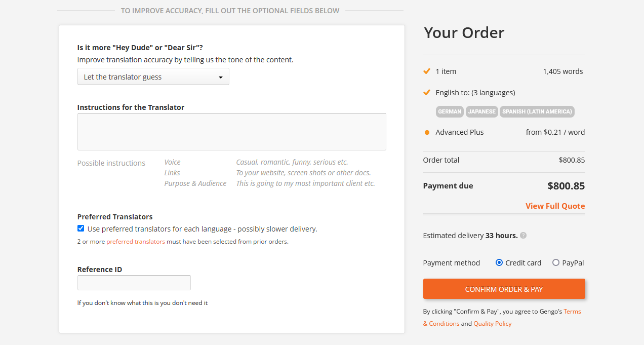Click the German language tag
This screenshot has height=345, width=644.
[450, 111]
